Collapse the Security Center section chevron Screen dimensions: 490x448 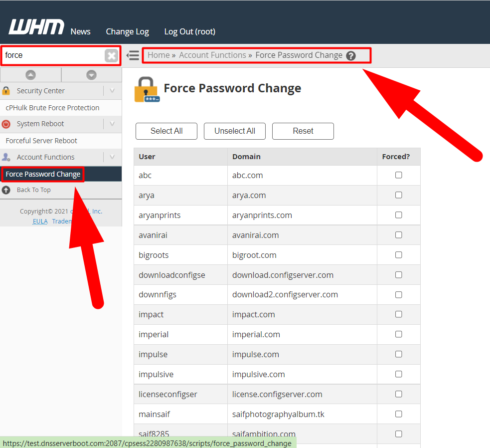click(x=112, y=91)
